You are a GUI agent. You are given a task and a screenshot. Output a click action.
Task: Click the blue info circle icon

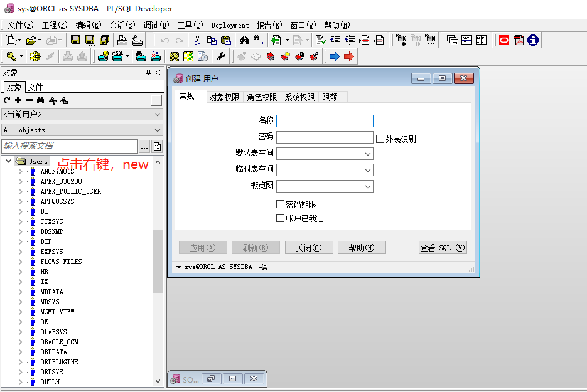[x=533, y=40]
